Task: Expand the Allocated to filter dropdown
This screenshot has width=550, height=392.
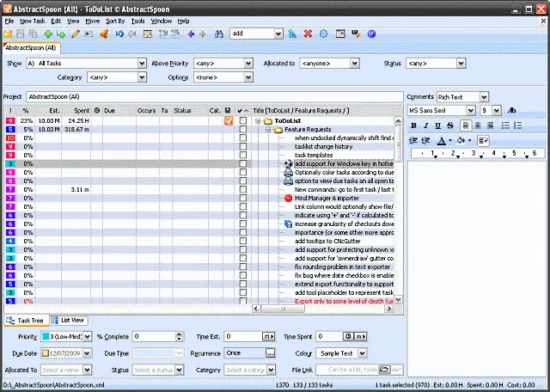Action: point(355,64)
